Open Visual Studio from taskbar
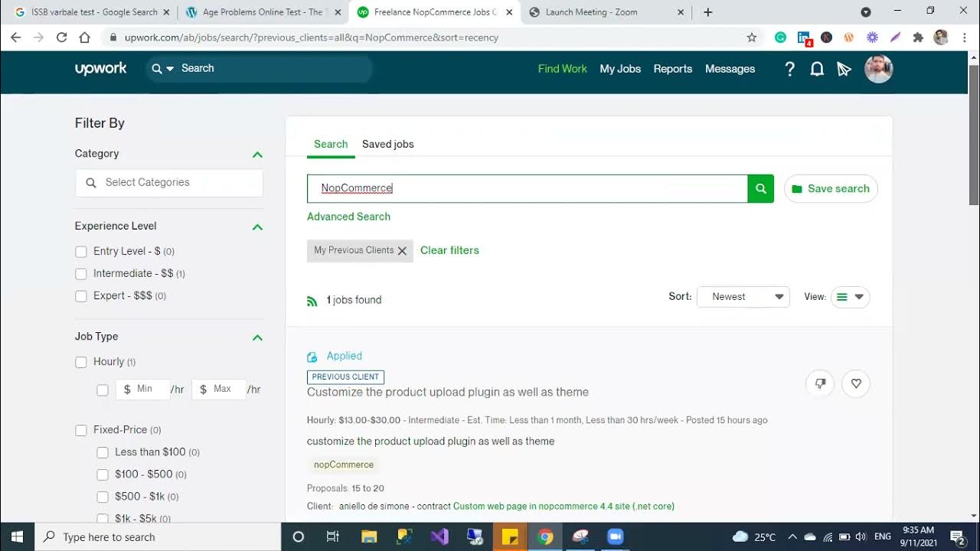 (439, 536)
